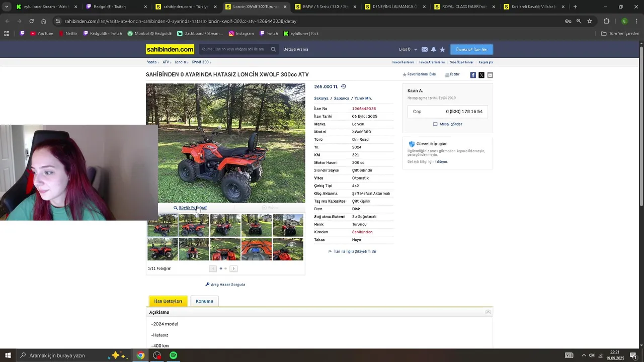The image size is (644, 362).
Task: Open the Windows Start menu
Action: (x=8, y=355)
